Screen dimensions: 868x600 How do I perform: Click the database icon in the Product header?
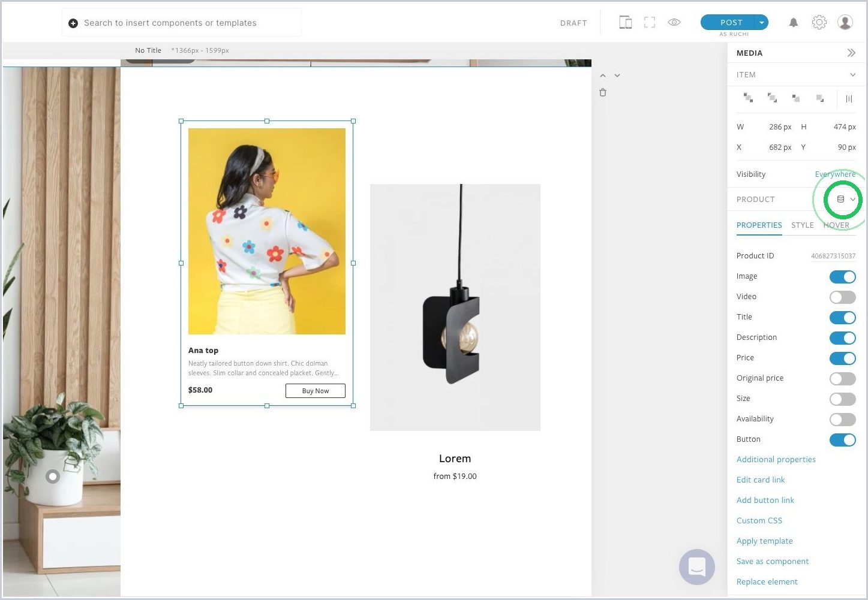click(x=840, y=199)
